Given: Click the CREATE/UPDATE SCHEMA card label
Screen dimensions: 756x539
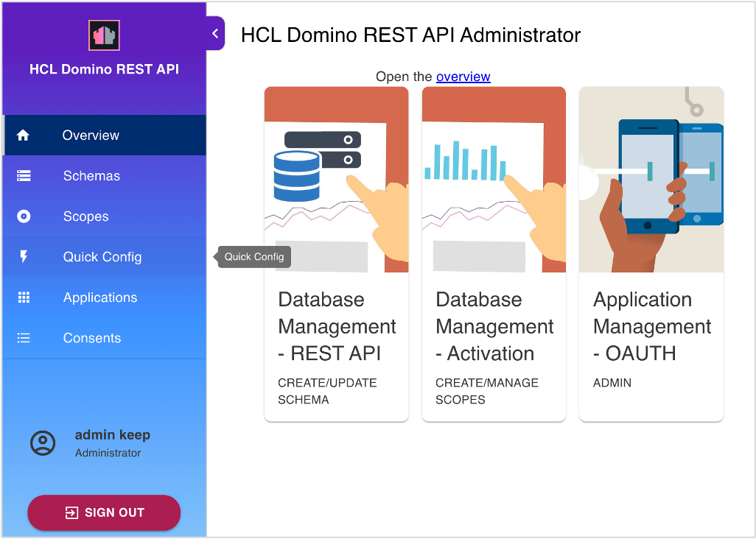Looking at the screenshot, I should tap(327, 391).
